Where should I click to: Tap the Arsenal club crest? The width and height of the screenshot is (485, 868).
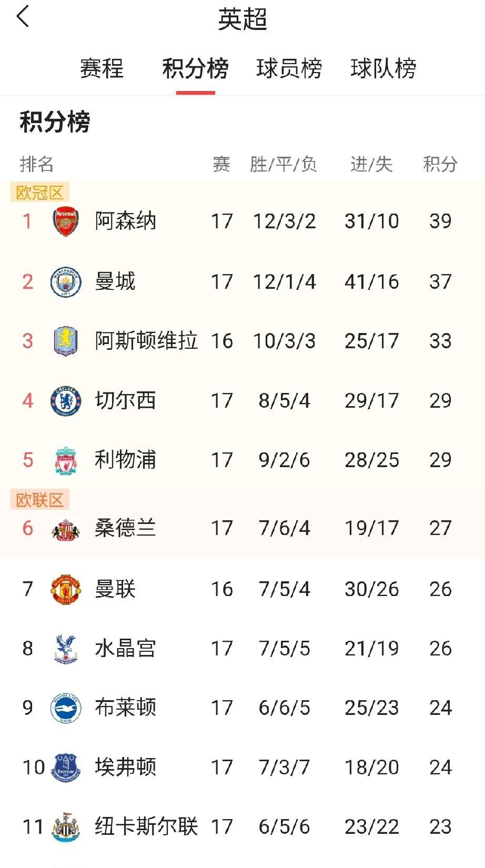click(x=66, y=221)
